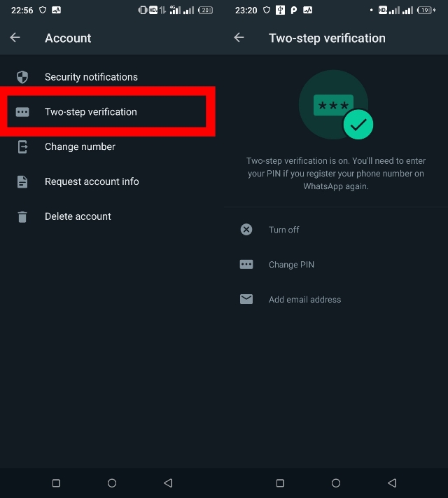Tap the Request account info document icon
Viewport: 448px width, 498px height.
pos(22,182)
